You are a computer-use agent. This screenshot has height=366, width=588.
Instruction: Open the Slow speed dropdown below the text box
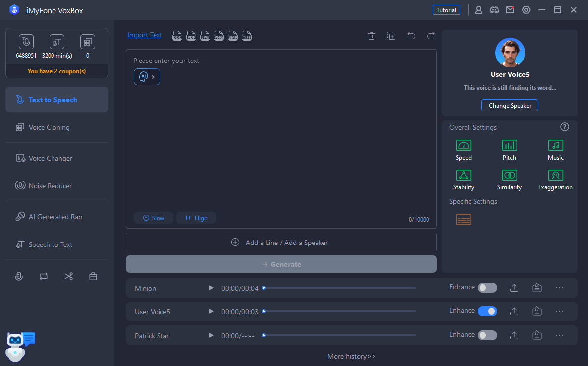(154, 218)
